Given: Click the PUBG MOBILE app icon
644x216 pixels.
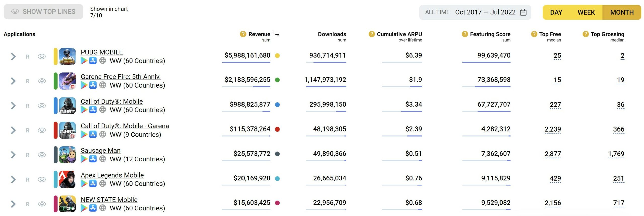Looking at the screenshot, I should (67, 56).
